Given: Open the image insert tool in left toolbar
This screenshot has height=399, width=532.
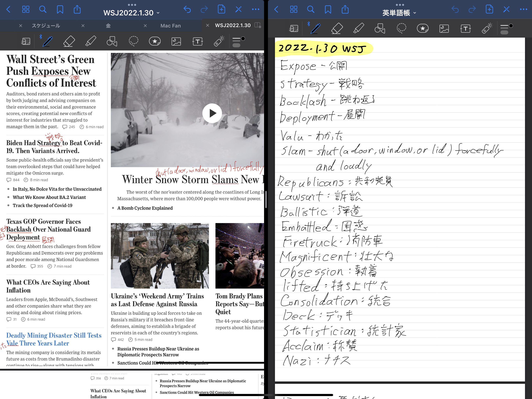Looking at the screenshot, I should click(176, 41).
